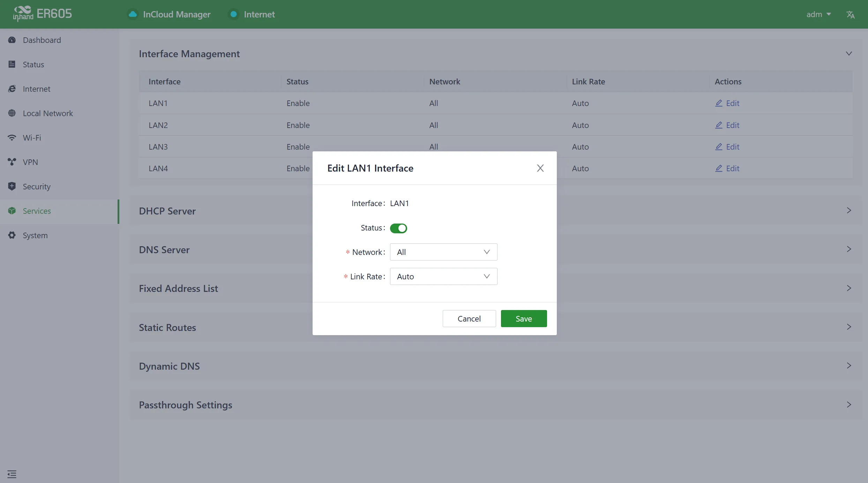Click the Internet connection status dot
Image resolution: width=868 pixels, height=483 pixels.
coord(234,14)
